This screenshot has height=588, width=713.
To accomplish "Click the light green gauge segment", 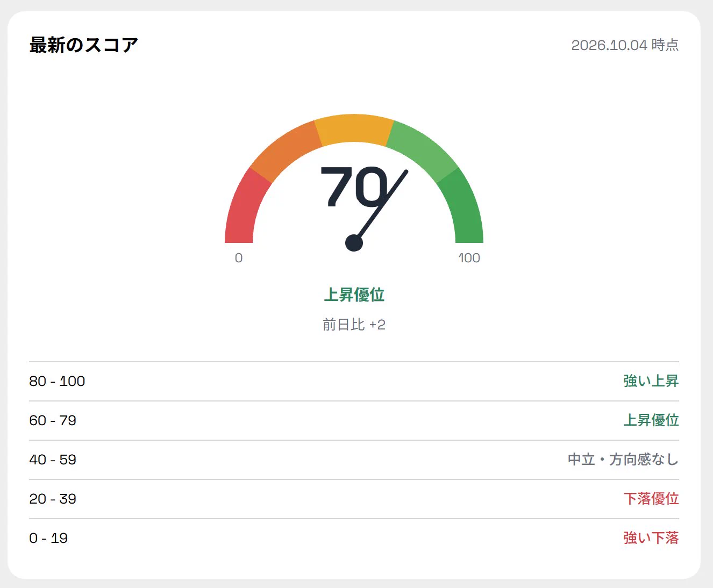I will click(424, 149).
